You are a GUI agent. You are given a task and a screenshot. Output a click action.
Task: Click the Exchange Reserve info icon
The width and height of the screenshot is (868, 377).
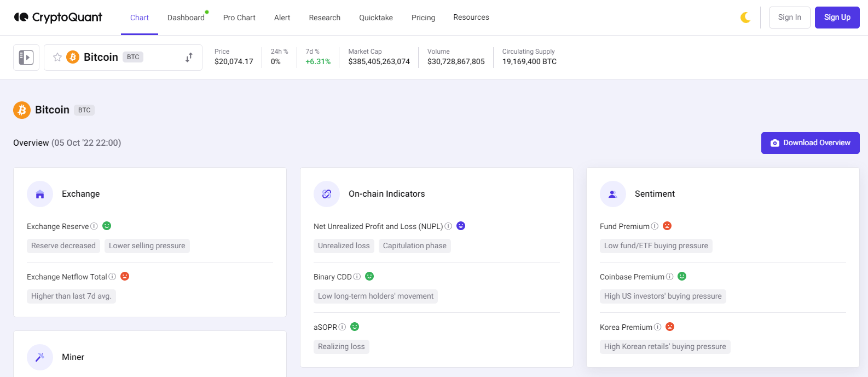click(x=94, y=226)
